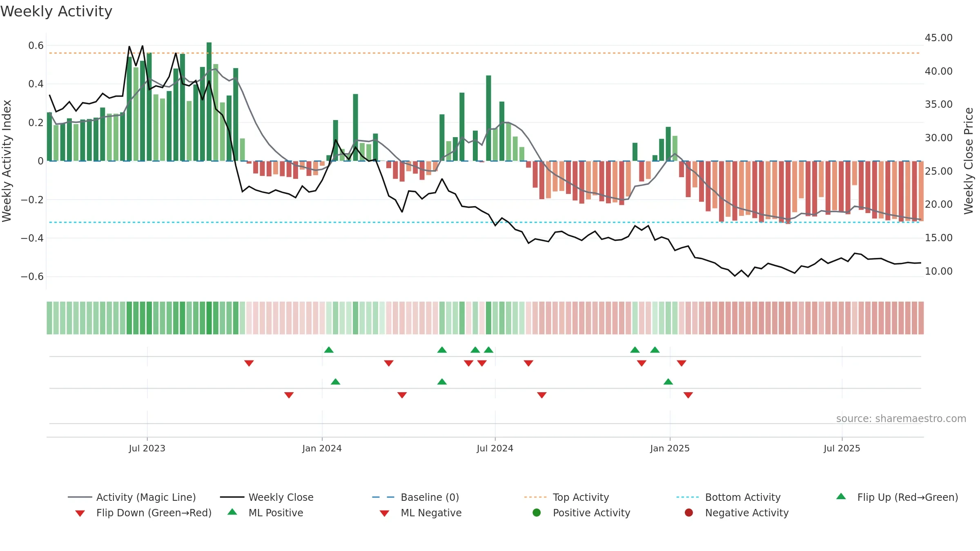Click the flip down marker after Jul 2024
The image size is (980, 551).
pyautogui.click(x=528, y=363)
